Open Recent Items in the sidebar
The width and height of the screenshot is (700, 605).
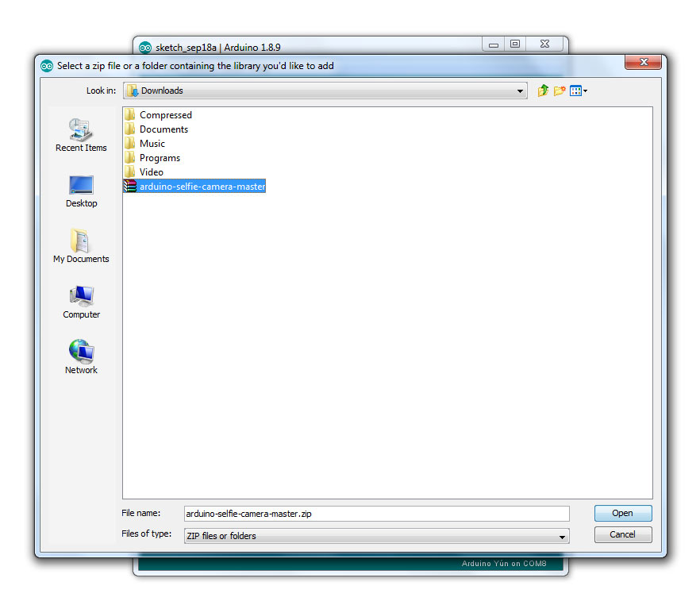click(x=81, y=135)
